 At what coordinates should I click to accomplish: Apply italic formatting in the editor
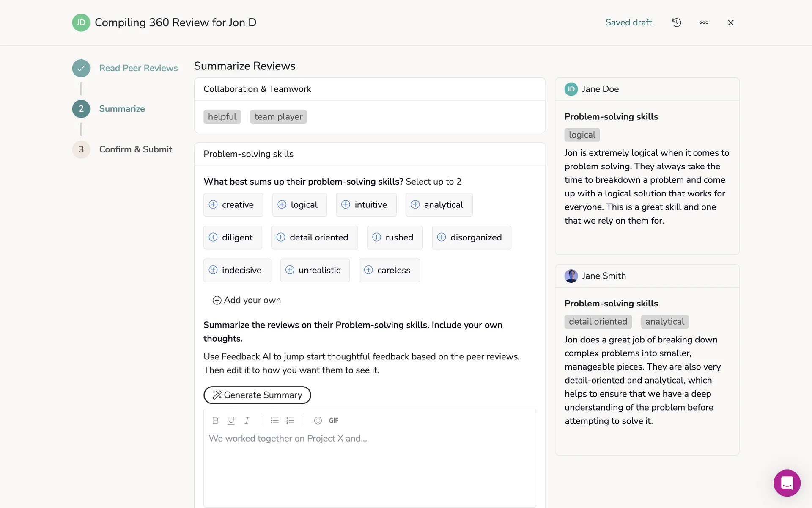(247, 420)
